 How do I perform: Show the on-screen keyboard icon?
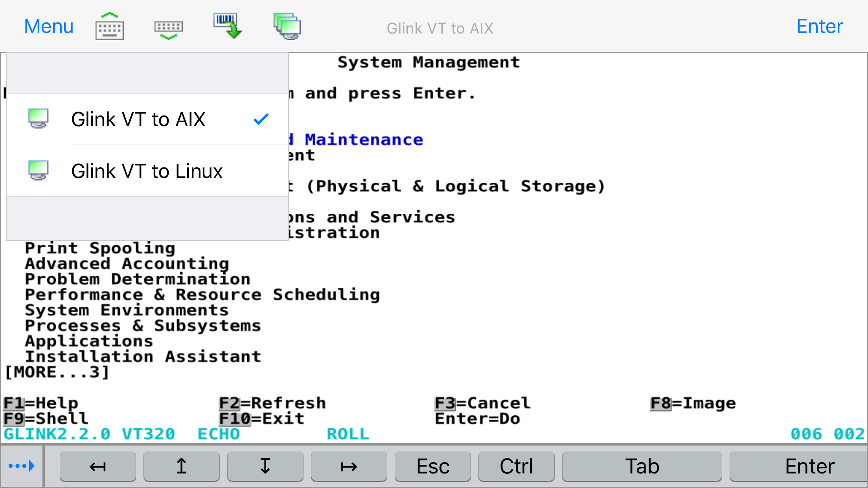(x=110, y=26)
